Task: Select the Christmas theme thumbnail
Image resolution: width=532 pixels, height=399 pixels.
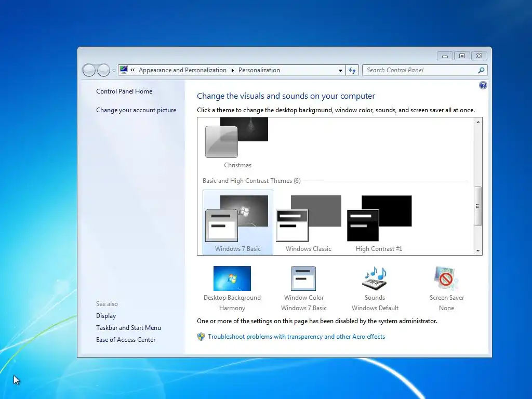Action: 237,137
